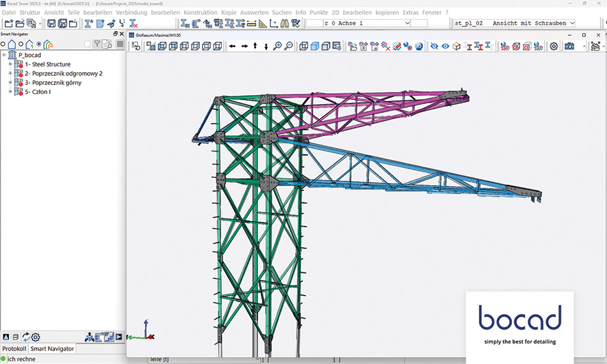Expand the 1- Steel Structure tree node
This screenshot has height=364, width=607.
click(10, 64)
